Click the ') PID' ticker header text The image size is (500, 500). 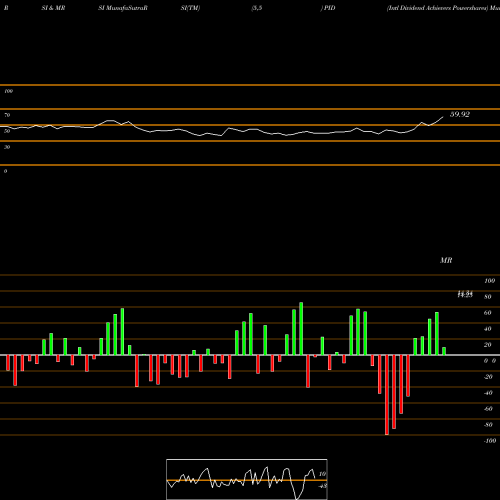click(328, 8)
